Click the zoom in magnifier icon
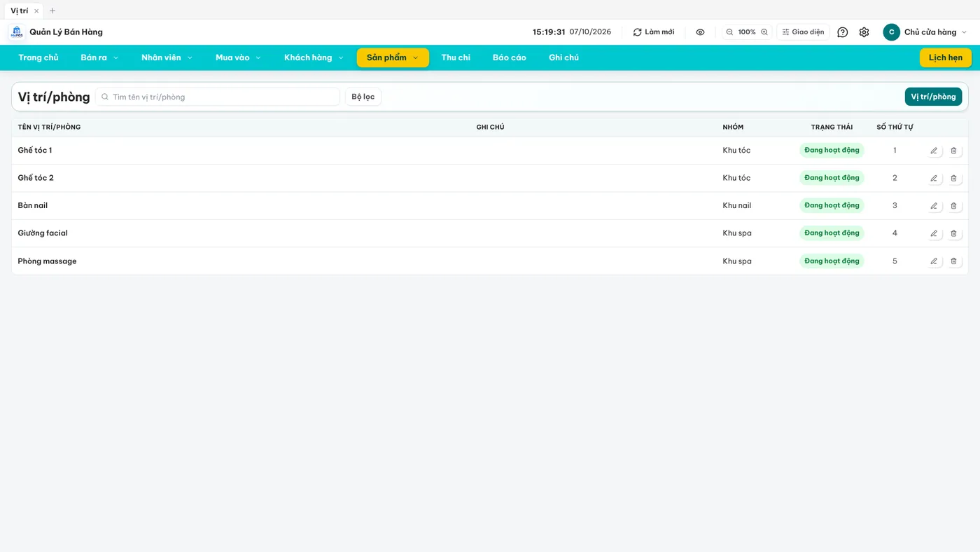 (764, 32)
